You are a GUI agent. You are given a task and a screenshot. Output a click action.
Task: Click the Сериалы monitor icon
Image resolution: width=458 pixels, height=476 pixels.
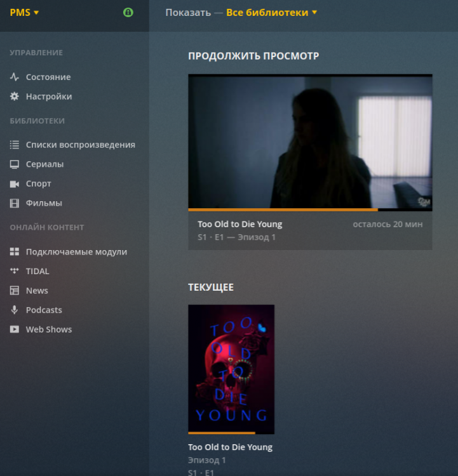click(15, 164)
